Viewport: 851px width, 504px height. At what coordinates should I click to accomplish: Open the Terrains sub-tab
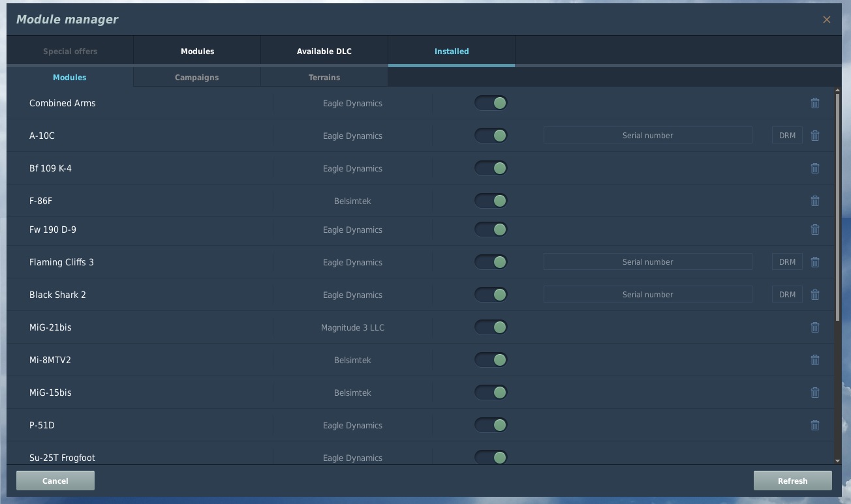[x=324, y=77]
